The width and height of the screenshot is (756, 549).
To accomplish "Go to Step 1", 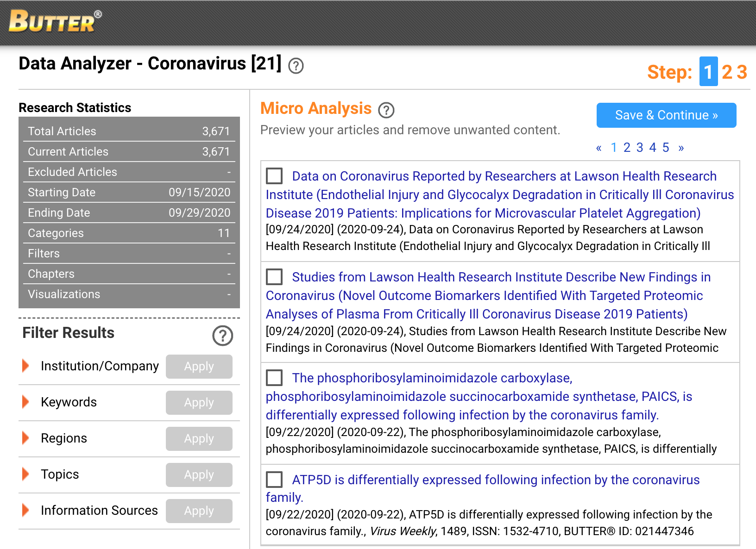I will pyautogui.click(x=708, y=71).
